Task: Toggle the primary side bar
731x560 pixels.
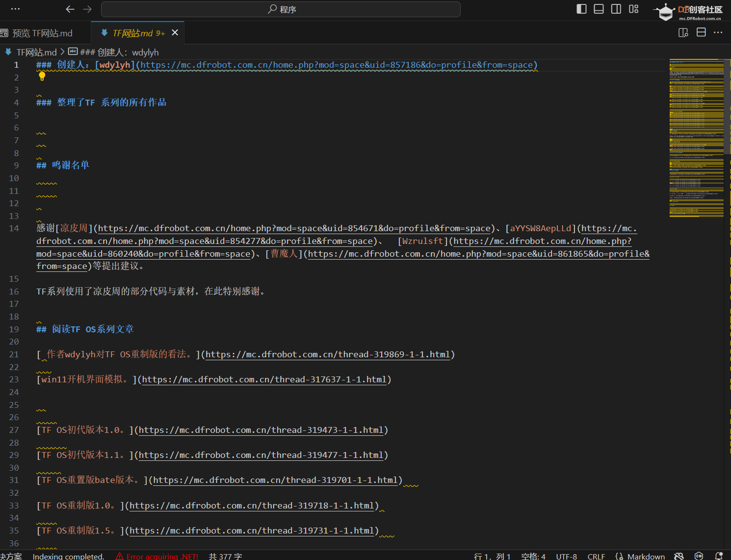Action: tap(581, 9)
